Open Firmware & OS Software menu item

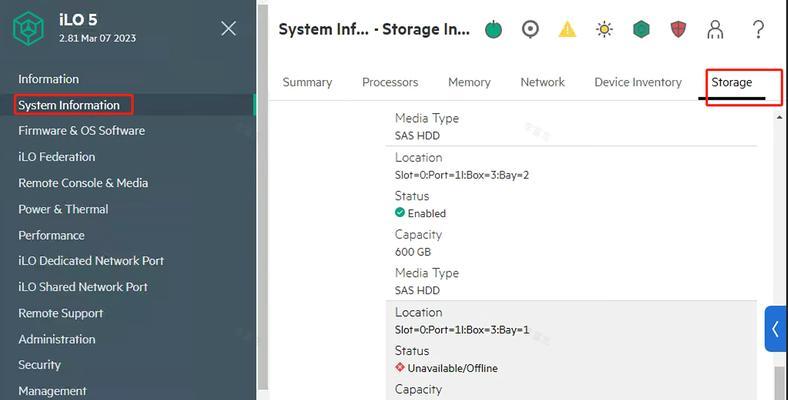click(x=81, y=131)
